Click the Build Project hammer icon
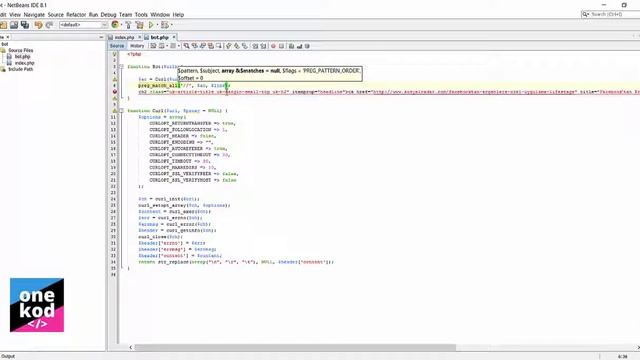Image resolution: width=640 pixels, height=360 pixels. coord(129,25)
